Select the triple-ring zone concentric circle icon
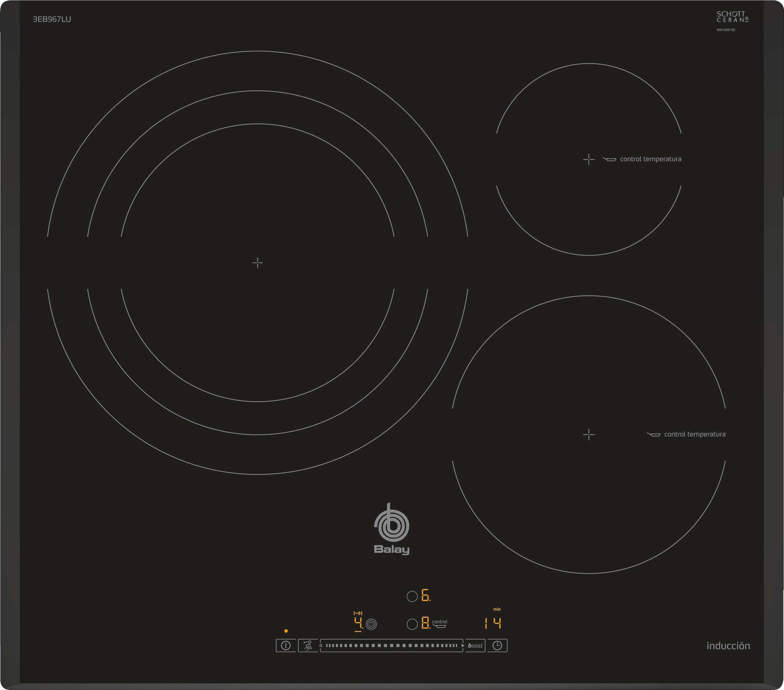The width and height of the screenshot is (784, 690). pos(371,624)
